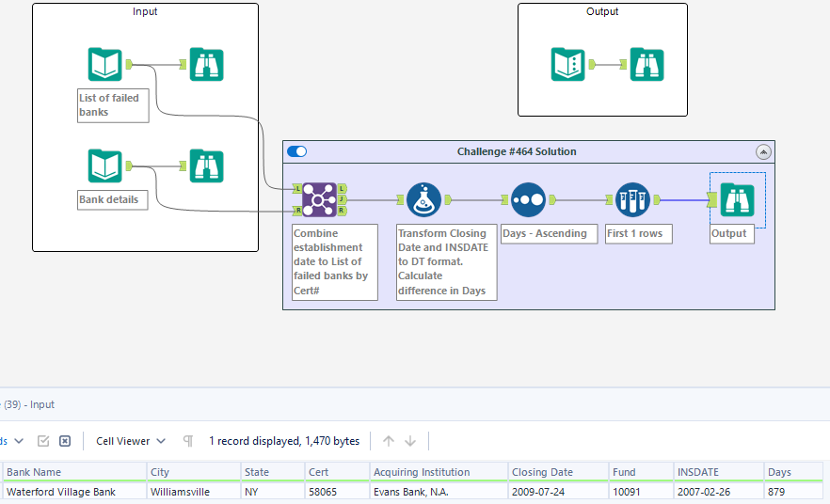The height and width of the screenshot is (504, 830).
Task: Open the fields dropdown chevron left of checkmark
Action: pyautogui.click(x=19, y=441)
